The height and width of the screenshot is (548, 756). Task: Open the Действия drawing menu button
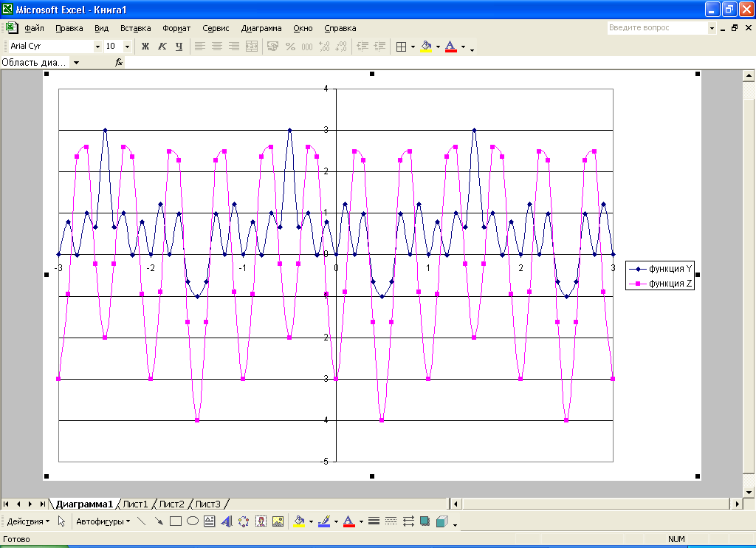point(28,521)
